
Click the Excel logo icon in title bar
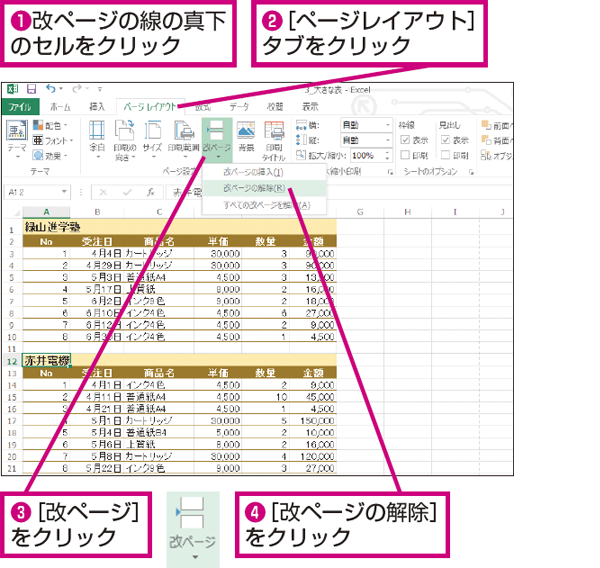click(13, 89)
